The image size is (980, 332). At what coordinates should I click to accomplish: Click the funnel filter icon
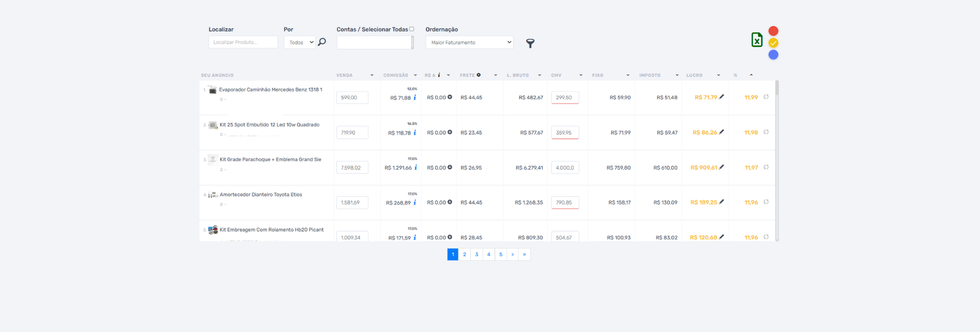click(x=530, y=43)
